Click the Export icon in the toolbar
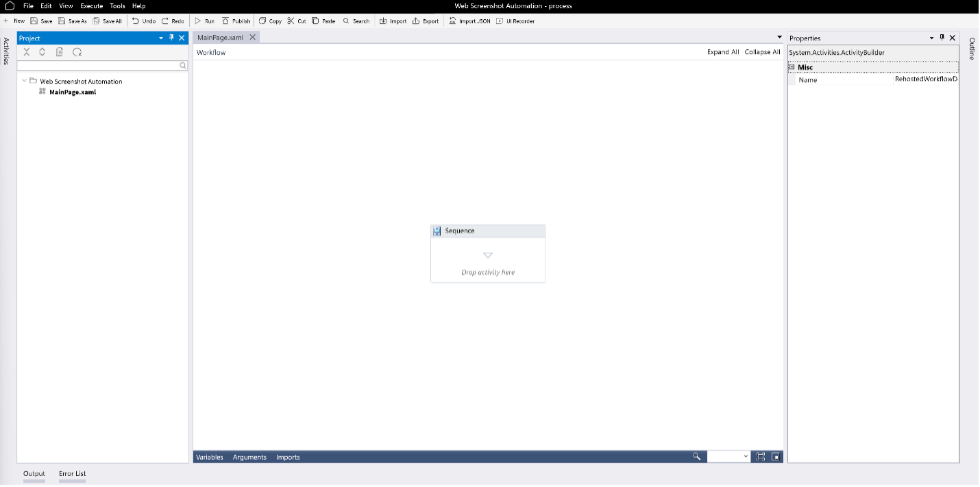The height and width of the screenshot is (487, 980). [x=416, y=21]
